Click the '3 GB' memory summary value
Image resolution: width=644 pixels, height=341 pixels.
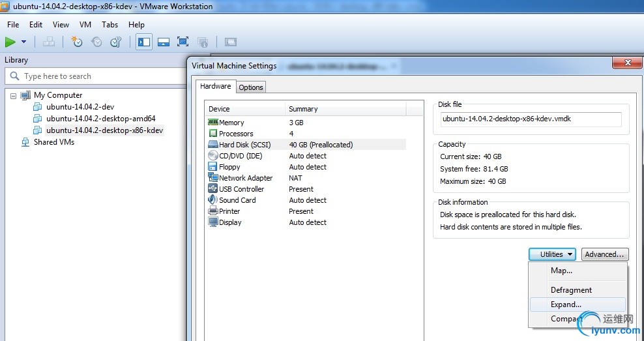point(296,123)
